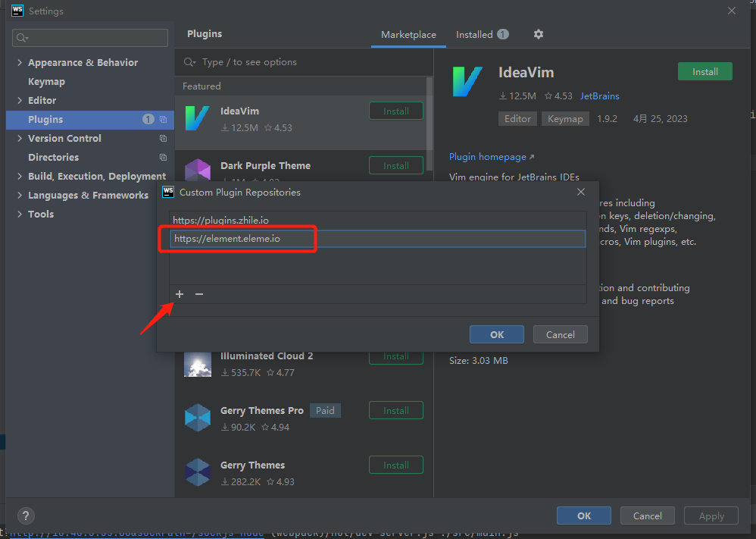This screenshot has width=756, height=539.
Task: Switch to the Marketplace tab
Action: (408, 35)
